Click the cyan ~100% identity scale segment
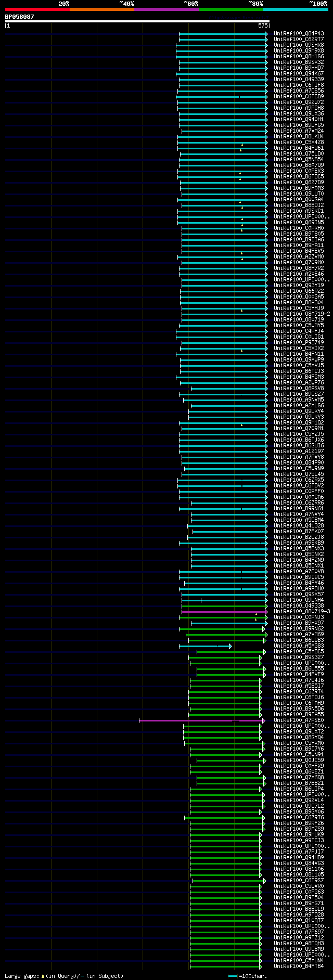This screenshot has width=333, height=980. coord(296,9)
